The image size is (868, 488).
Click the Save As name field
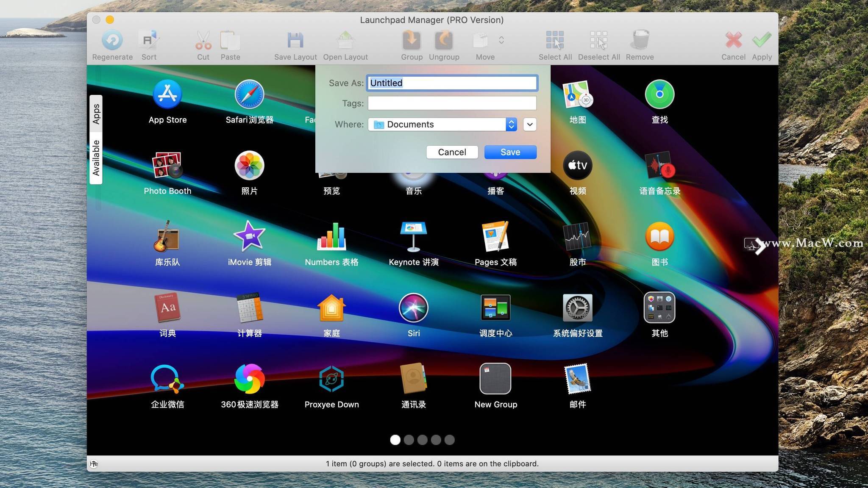tap(452, 83)
